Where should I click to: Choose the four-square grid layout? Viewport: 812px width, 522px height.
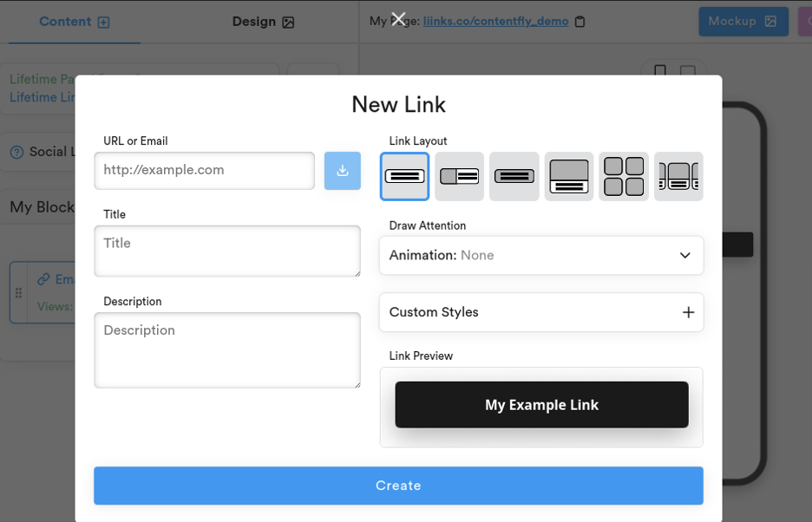[x=624, y=176]
